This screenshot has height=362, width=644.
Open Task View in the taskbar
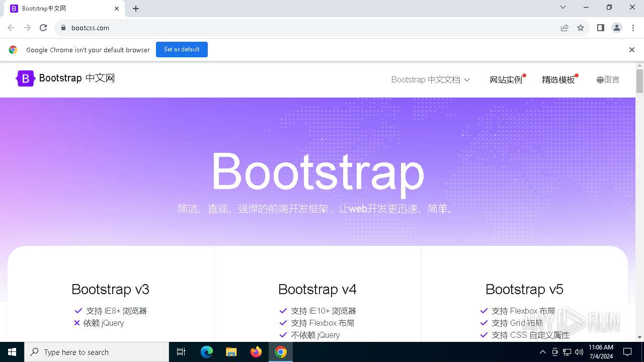(181, 352)
